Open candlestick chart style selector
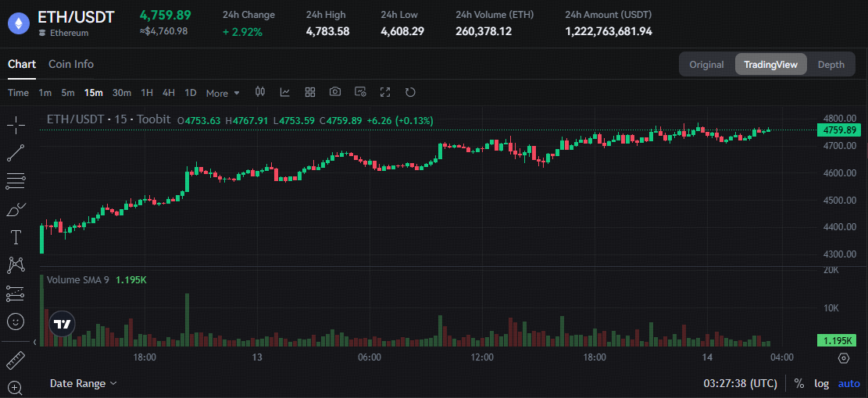The height and width of the screenshot is (398, 868). (260, 92)
